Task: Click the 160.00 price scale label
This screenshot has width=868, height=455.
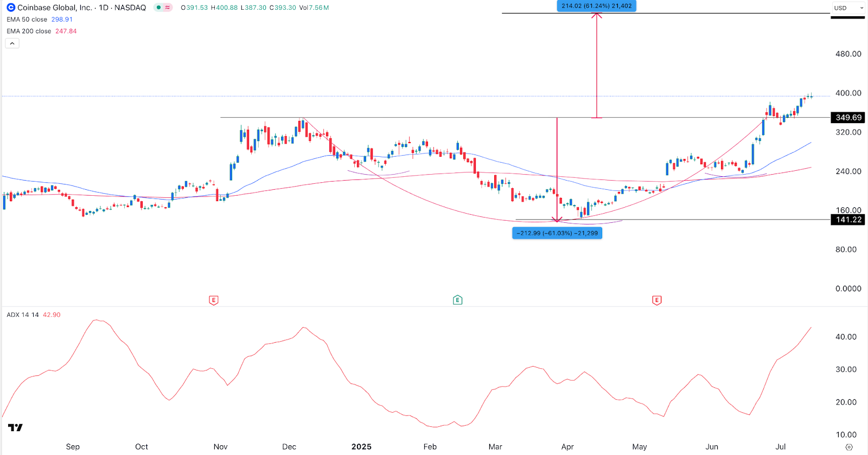Action: 848,210
